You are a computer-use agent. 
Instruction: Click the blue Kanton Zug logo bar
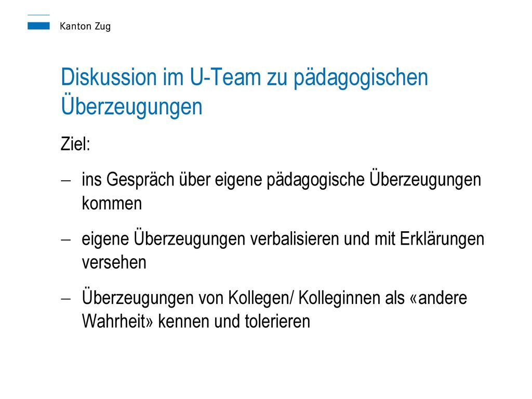point(38,26)
